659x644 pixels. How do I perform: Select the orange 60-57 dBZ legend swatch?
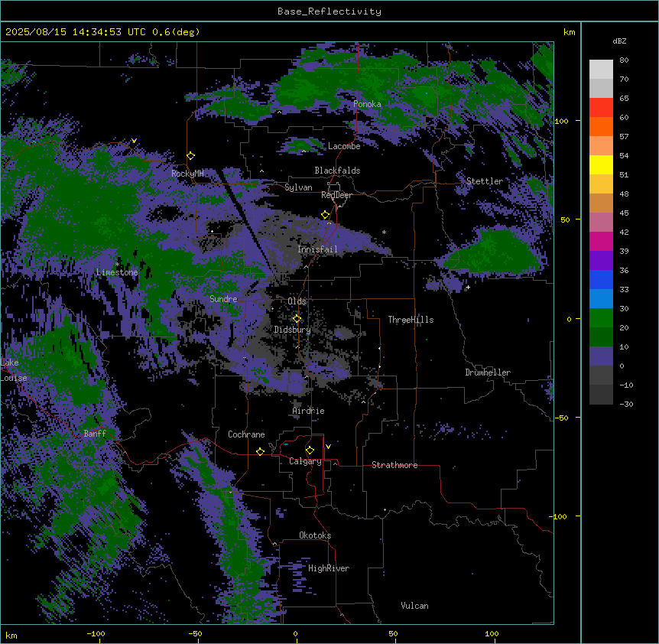pyautogui.click(x=601, y=126)
